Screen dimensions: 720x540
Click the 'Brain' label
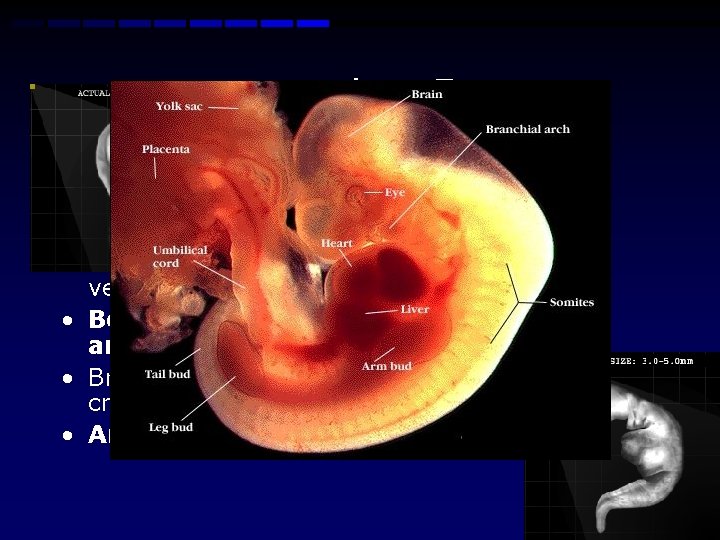(x=427, y=94)
